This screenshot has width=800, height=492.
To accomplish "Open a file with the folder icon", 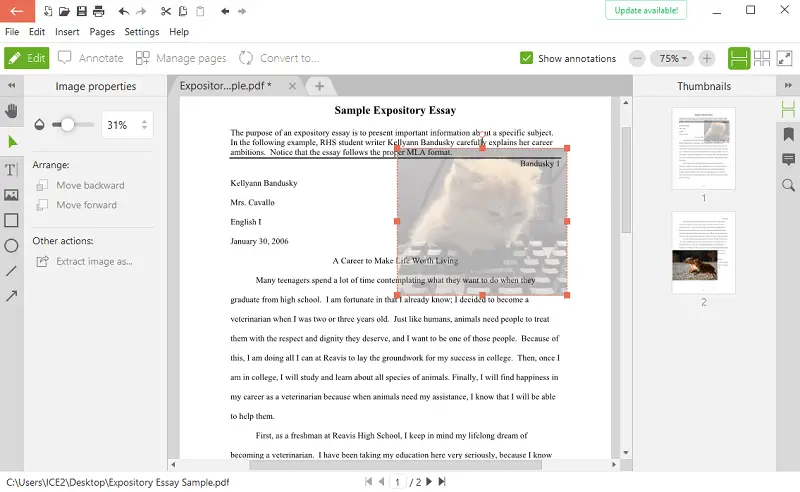I will (x=64, y=11).
